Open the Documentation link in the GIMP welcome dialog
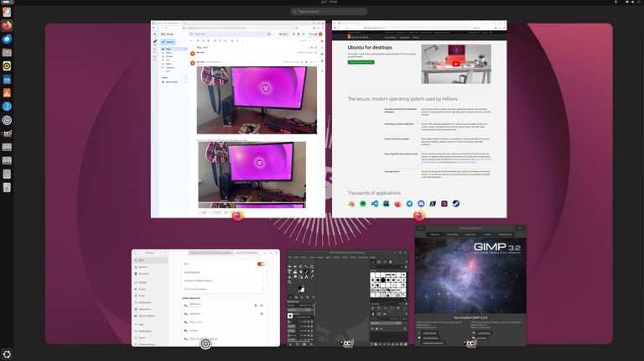Image resolution: width=644 pixels, height=361 pixels. [430, 337]
